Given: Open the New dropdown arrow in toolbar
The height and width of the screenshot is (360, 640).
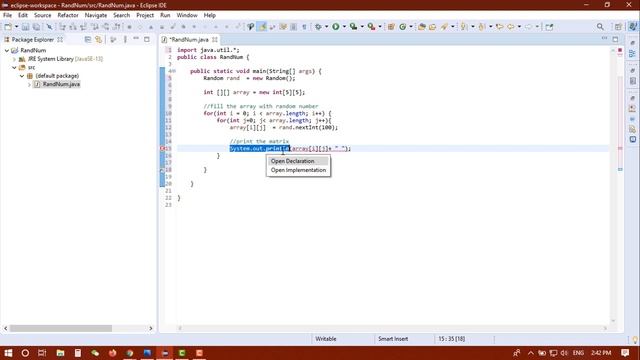Looking at the screenshot, I should [x=16, y=27].
